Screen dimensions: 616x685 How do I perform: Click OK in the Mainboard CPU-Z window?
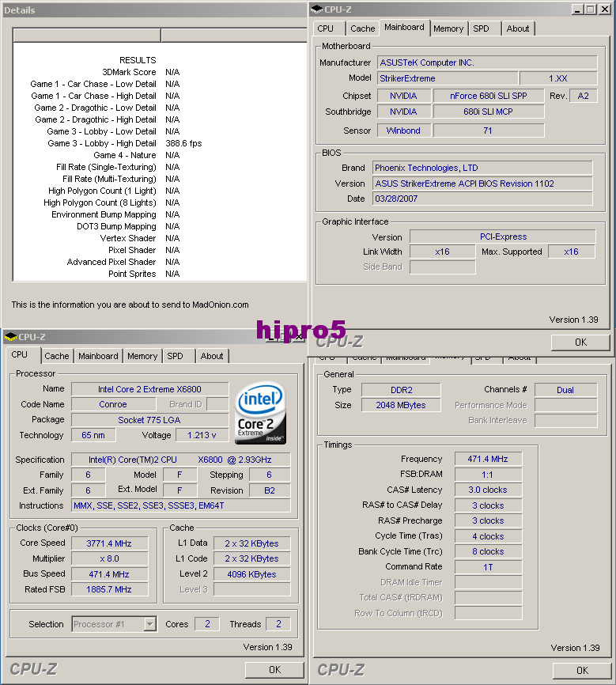pyautogui.click(x=580, y=342)
